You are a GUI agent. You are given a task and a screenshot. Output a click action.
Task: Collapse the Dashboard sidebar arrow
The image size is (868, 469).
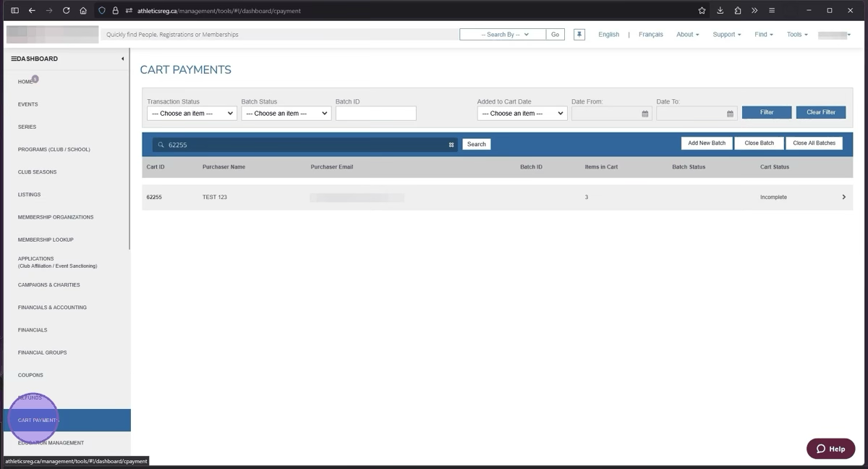coord(122,59)
